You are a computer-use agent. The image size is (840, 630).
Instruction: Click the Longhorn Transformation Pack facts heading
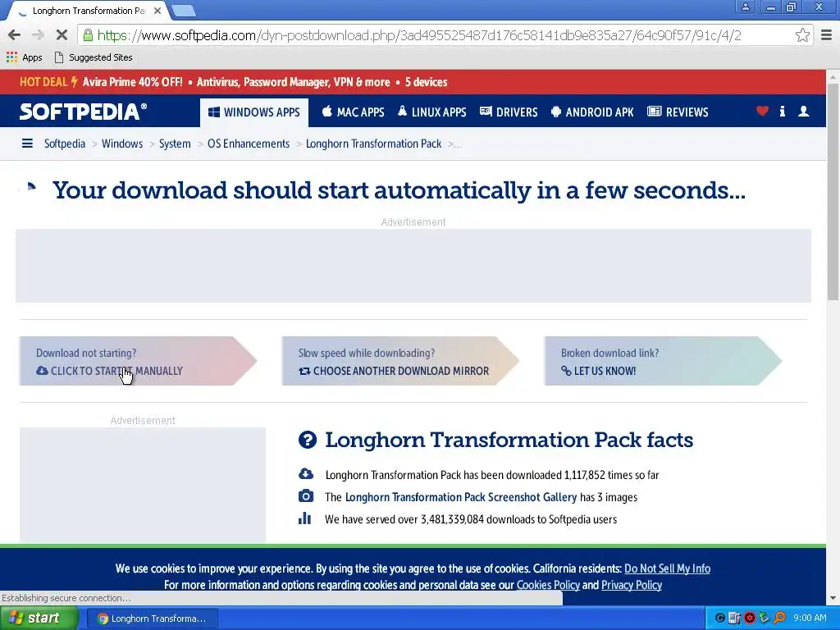click(509, 440)
